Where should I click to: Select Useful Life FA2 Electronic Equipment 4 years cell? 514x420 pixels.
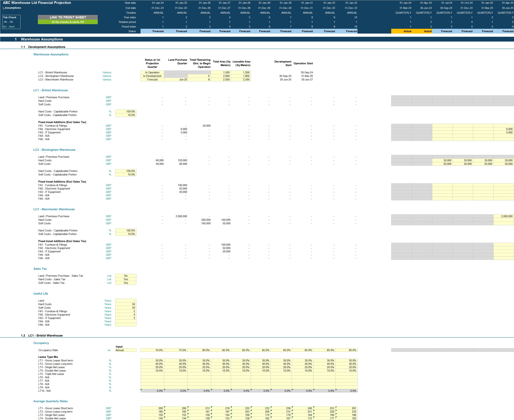[126, 315]
